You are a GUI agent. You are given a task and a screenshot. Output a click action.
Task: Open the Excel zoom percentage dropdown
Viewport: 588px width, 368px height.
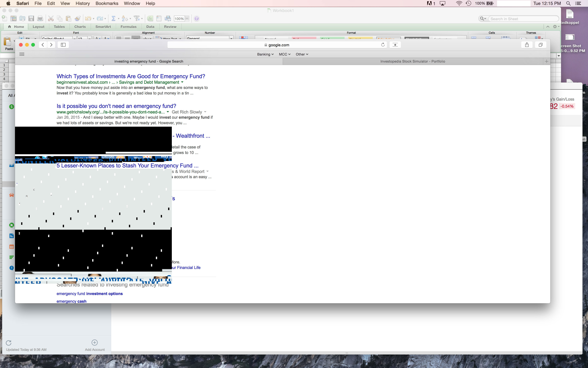(187, 19)
